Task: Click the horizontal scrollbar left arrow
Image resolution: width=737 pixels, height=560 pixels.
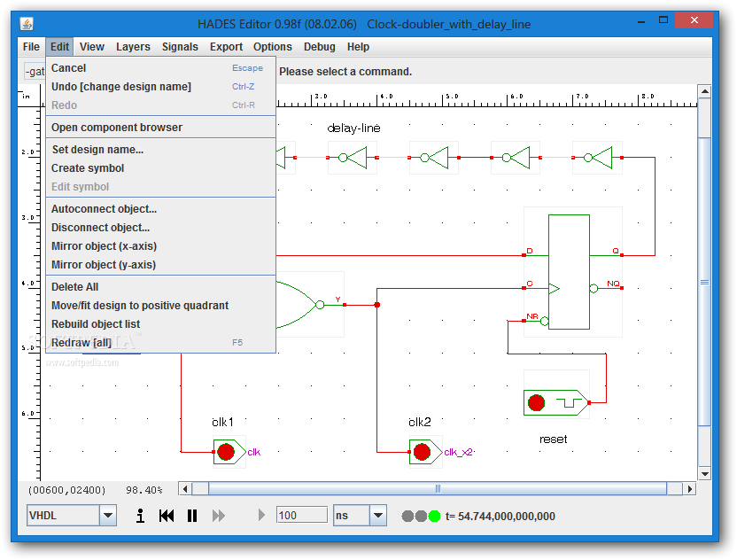Action: (x=185, y=489)
